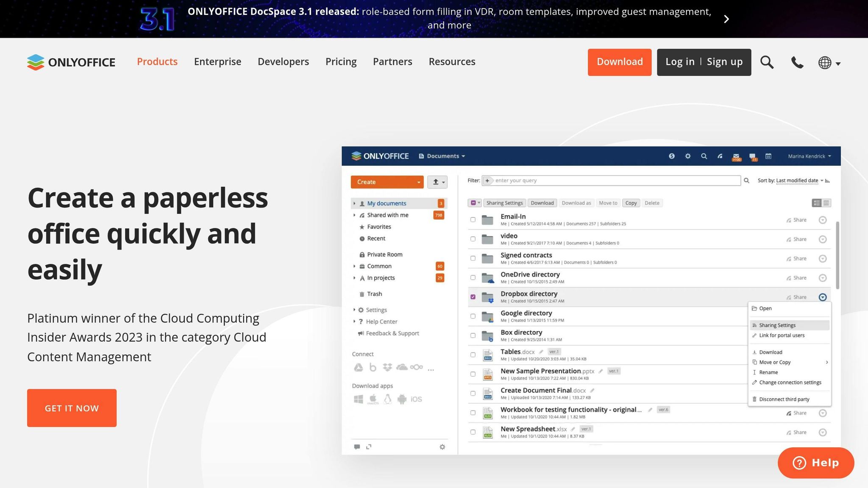The width and height of the screenshot is (868, 488).
Task: Click the Windows download app icon
Action: [x=359, y=399]
